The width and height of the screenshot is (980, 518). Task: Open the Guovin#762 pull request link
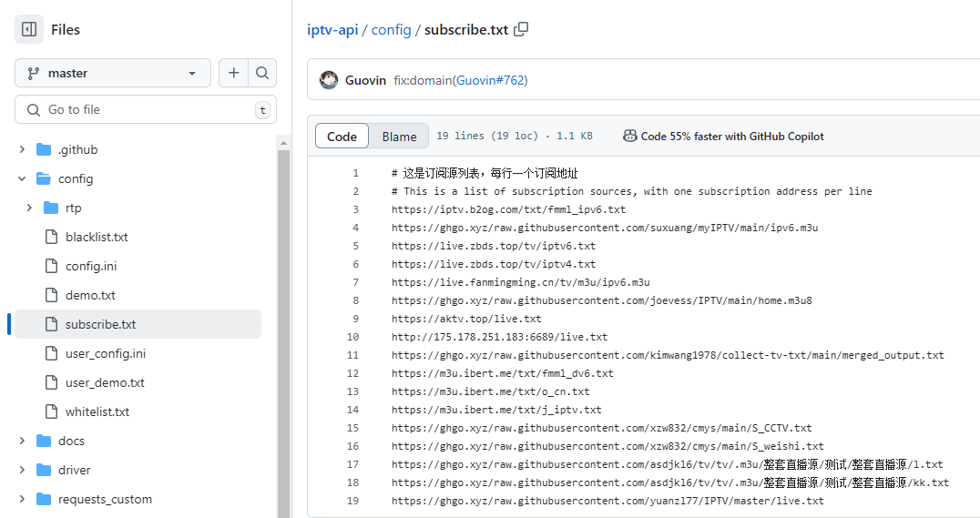click(x=489, y=80)
